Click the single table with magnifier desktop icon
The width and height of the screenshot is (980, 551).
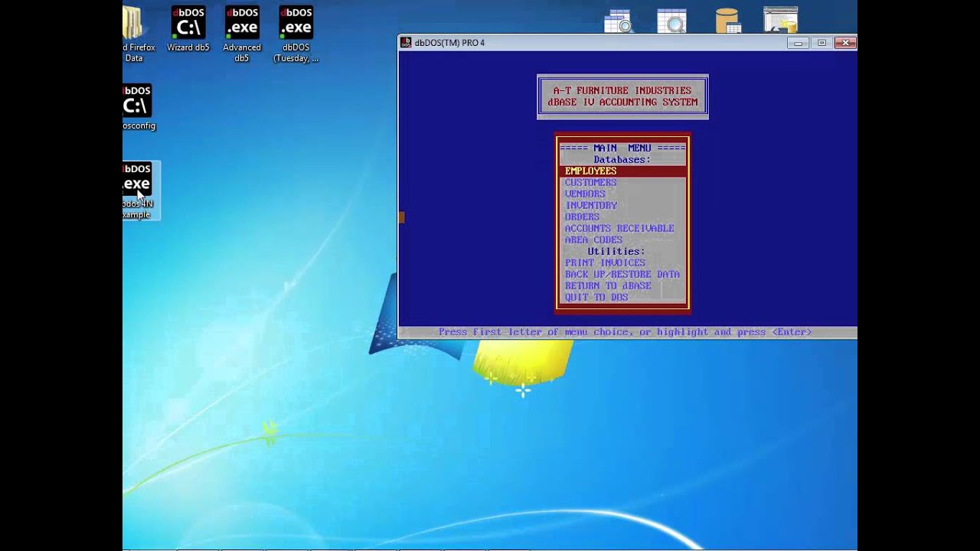click(x=672, y=21)
